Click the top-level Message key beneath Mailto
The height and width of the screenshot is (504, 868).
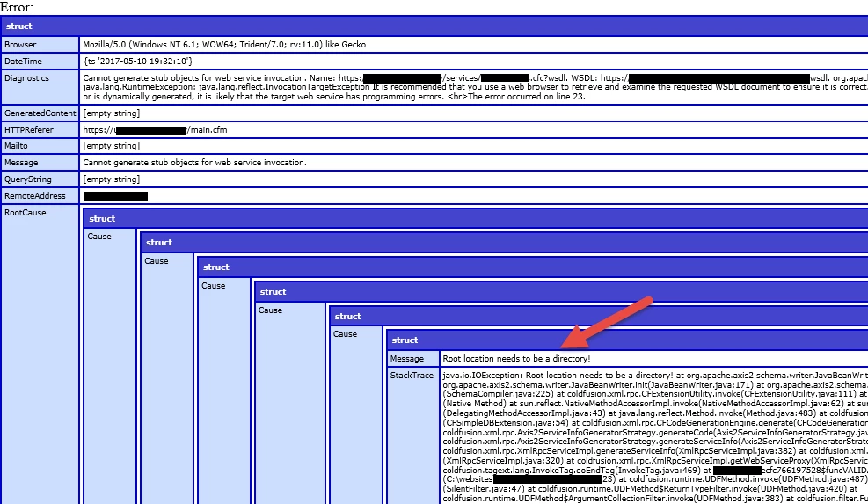coord(40,162)
